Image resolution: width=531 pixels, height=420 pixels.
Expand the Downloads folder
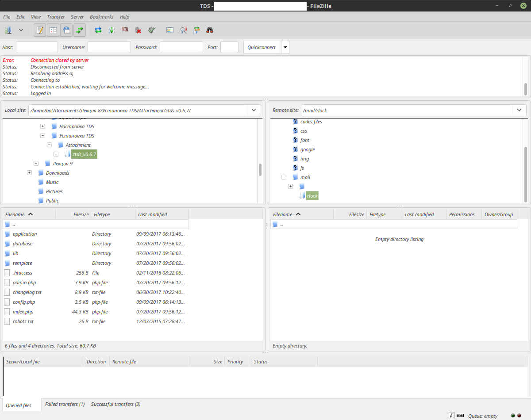(x=30, y=173)
